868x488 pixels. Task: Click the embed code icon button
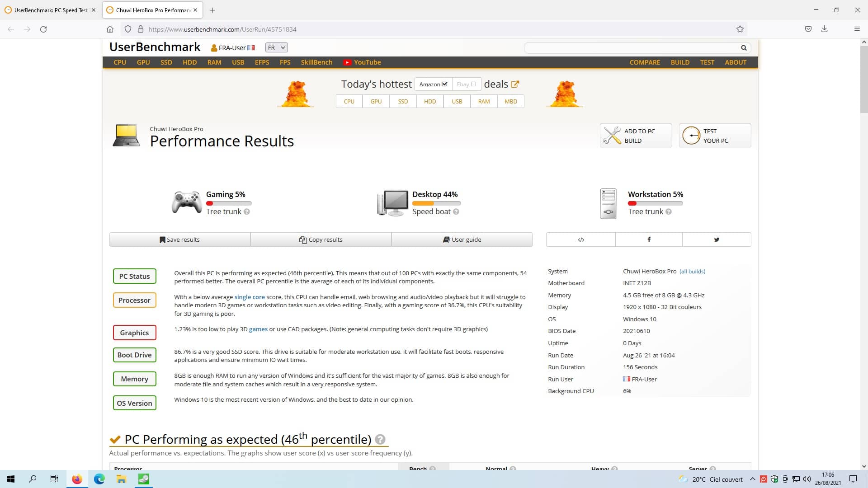pyautogui.click(x=581, y=239)
